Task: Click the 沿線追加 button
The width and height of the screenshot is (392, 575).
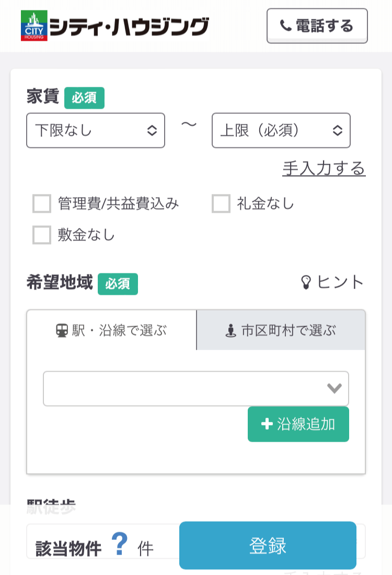Action: pos(298,424)
